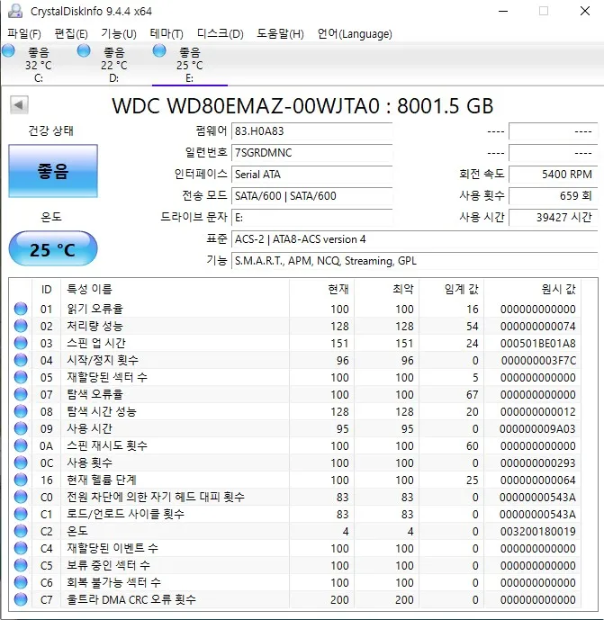Open the 언어(Language) menu
The width and height of the screenshot is (604, 624).
(355, 34)
